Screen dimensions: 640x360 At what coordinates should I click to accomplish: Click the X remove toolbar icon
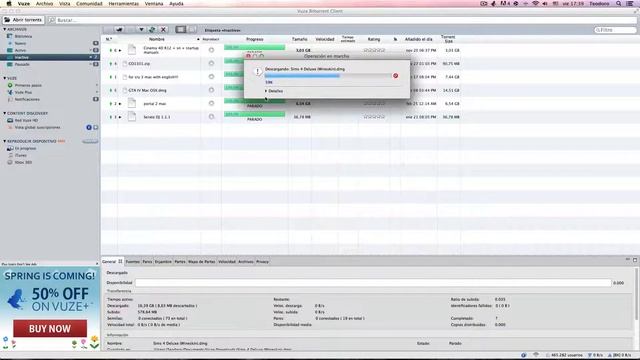(163, 29)
